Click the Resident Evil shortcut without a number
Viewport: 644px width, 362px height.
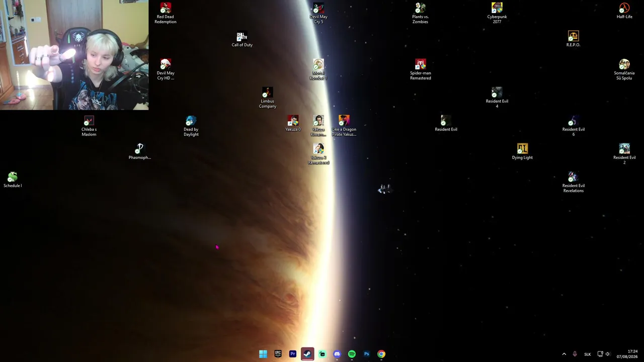[x=446, y=123]
